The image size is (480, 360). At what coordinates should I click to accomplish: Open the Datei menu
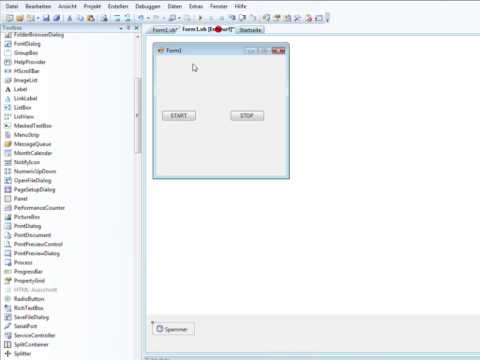point(12,6)
